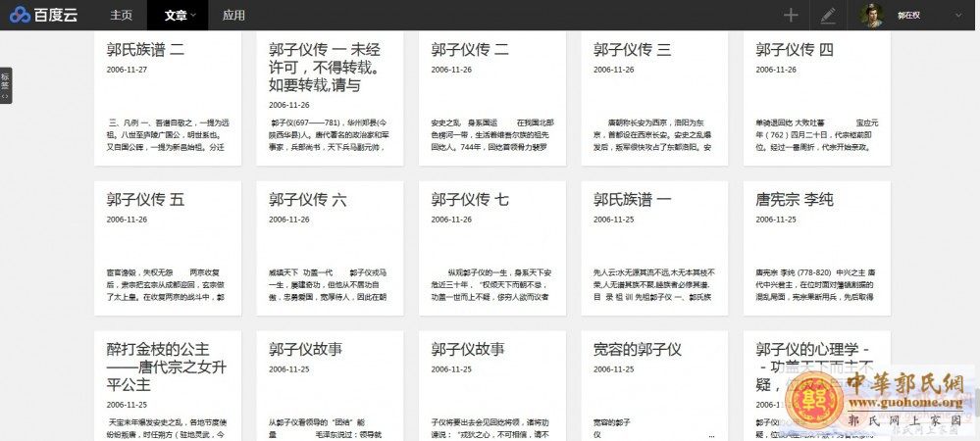Open the 标签 side tab handle
This screenshot has height=441, width=980.
coord(5,85)
